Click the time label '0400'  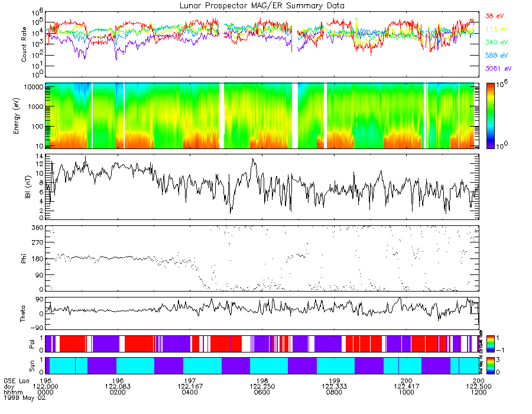[x=190, y=392]
